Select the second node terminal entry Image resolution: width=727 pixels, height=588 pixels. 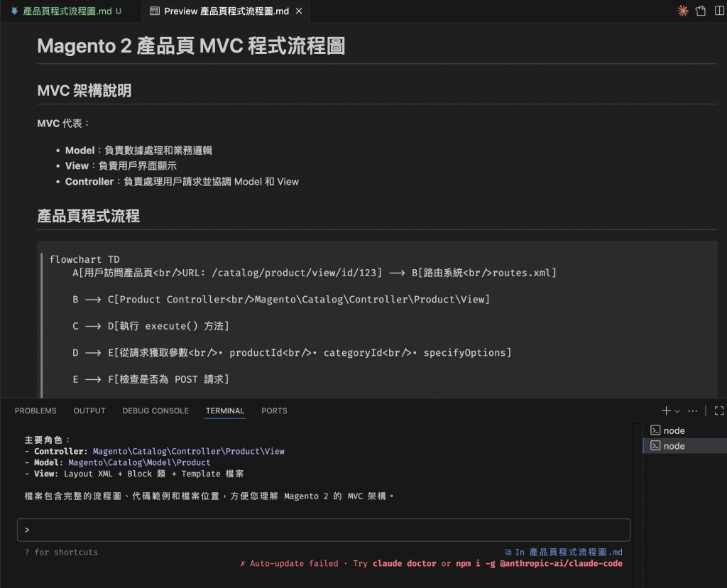685,446
